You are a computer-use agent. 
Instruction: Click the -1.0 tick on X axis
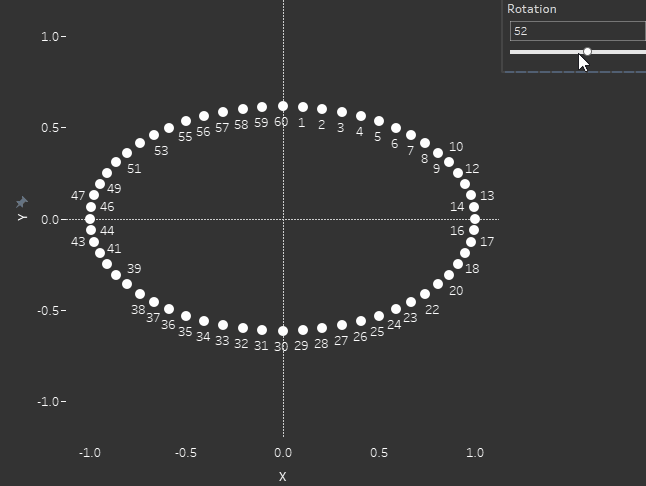coord(90,453)
